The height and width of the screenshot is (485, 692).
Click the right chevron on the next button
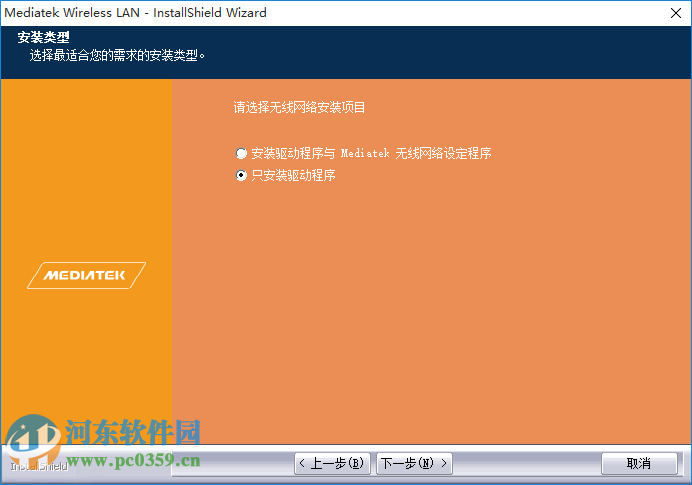pos(444,463)
